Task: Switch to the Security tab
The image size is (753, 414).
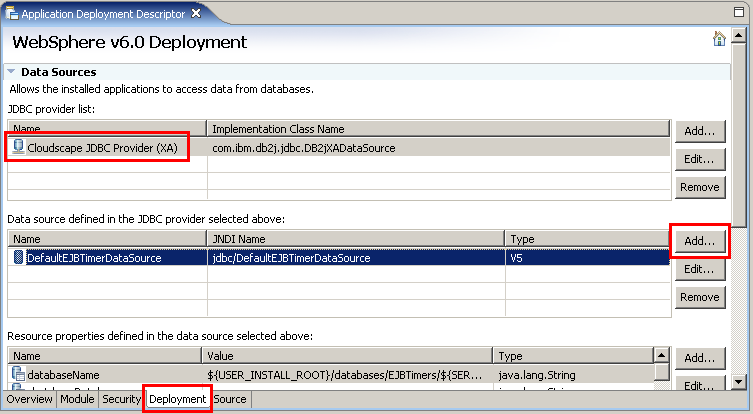Action: point(121,399)
